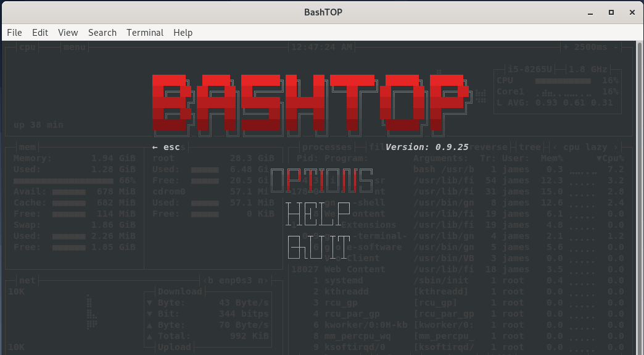644x355 pixels.
Task: Click the Download label in net panel
Action: click(180, 292)
